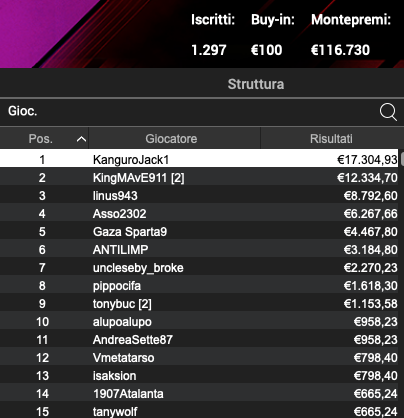Select player row Asso2302
This screenshot has width=404, height=418.
(x=199, y=213)
